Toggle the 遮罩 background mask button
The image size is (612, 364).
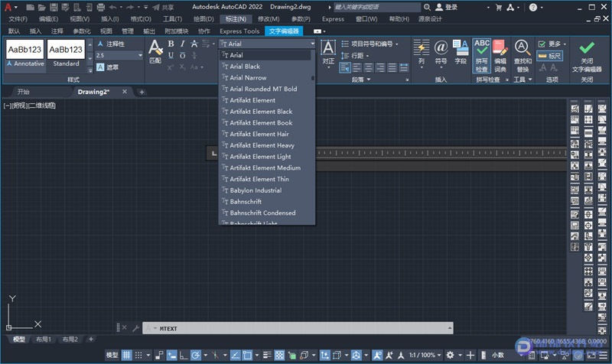[107, 67]
